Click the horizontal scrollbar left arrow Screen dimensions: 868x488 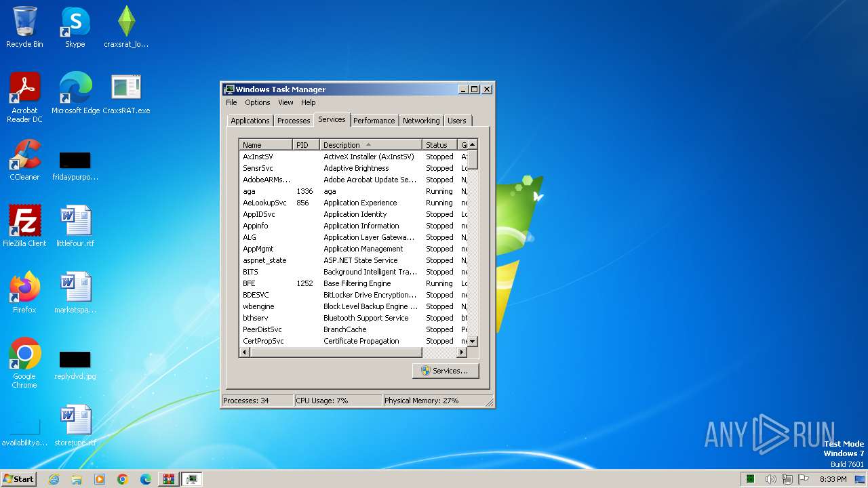(x=245, y=352)
